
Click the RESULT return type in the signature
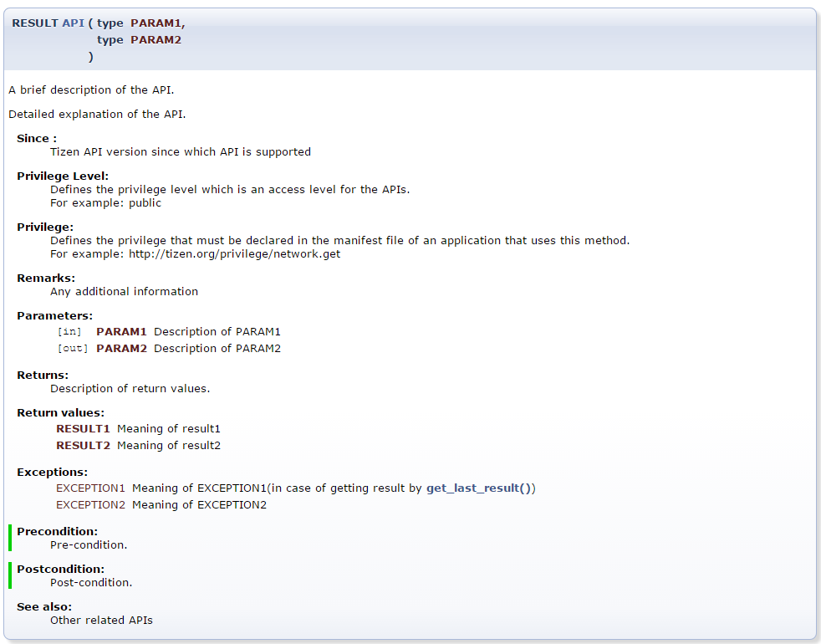(x=34, y=23)
